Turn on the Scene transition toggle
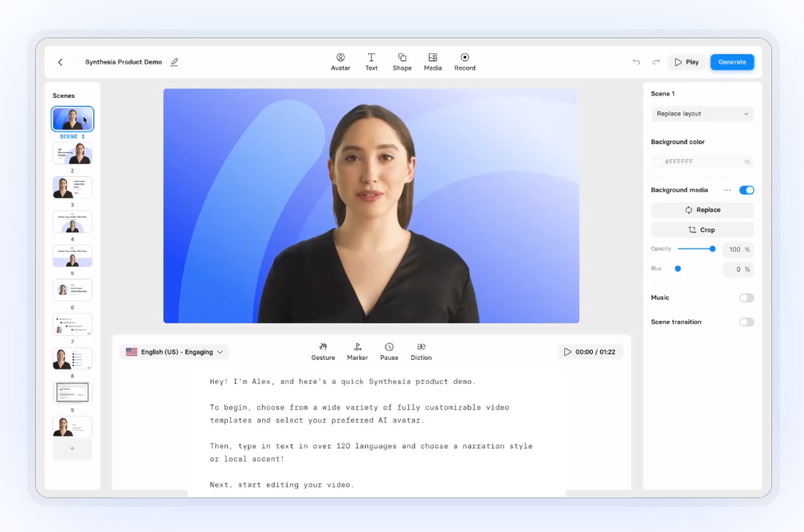Image resolution: width=804 pixels, height=532 pixels. pos(747,322)
